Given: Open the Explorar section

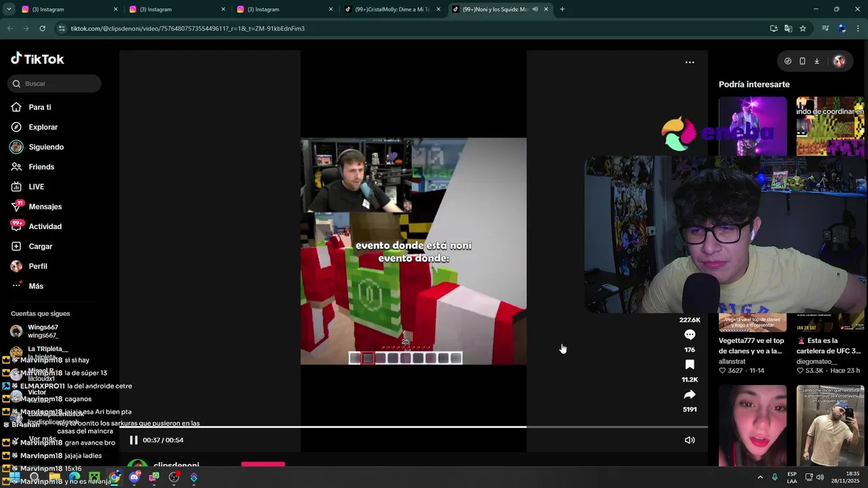Looking at the screenshot, I should [43, 127].
